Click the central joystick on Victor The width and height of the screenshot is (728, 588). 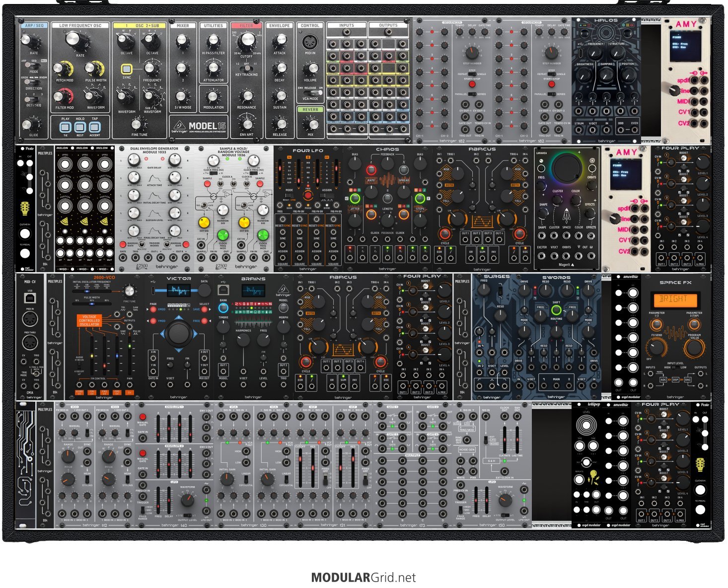click(178, 333)
